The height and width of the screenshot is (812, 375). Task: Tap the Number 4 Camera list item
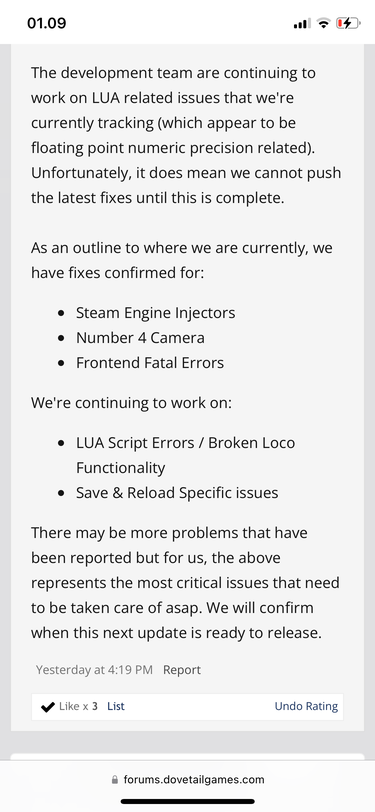point(140,338)
